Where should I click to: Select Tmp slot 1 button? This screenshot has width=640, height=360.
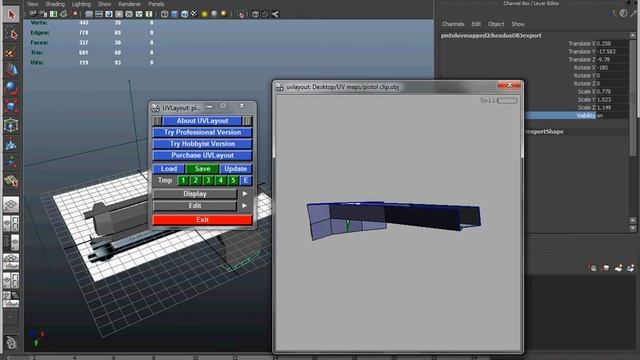pos(183,180)
